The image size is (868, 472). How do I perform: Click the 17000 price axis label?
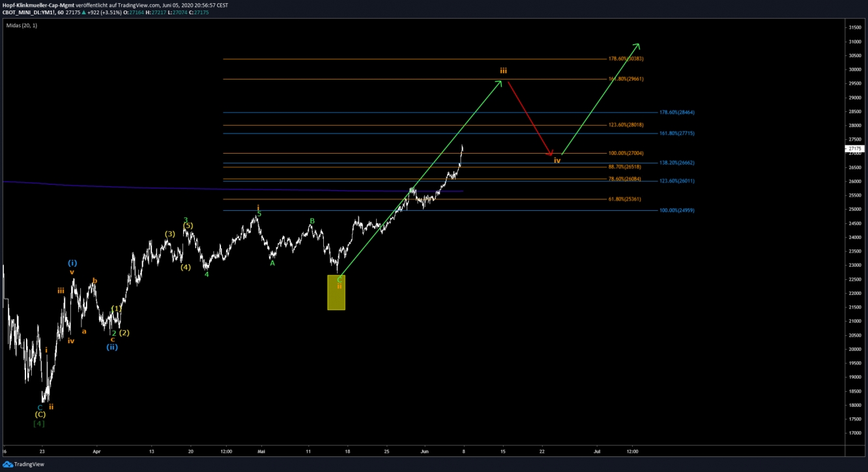854,434
